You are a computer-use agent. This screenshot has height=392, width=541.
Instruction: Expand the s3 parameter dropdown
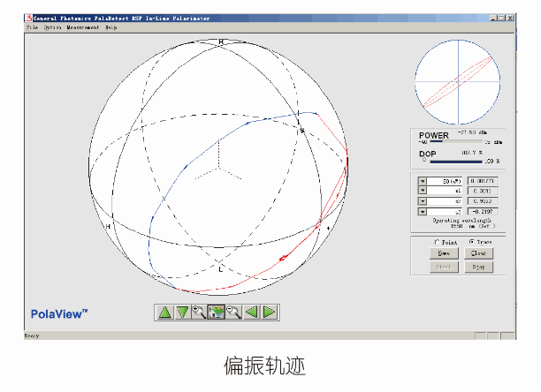(422, 212)
